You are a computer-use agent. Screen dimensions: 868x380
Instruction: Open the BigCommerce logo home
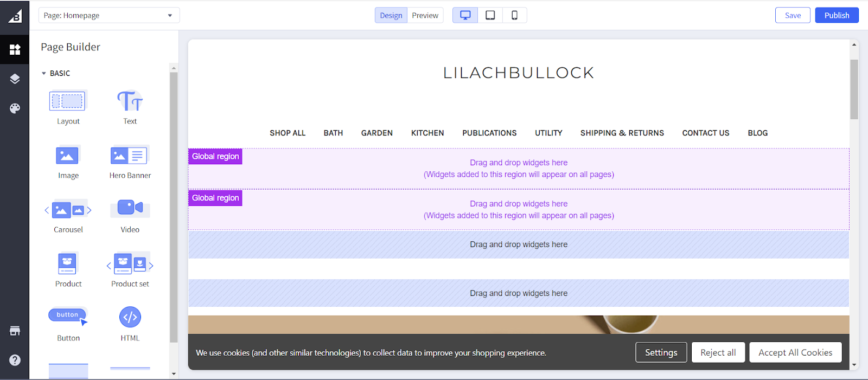tap(15, 16)
